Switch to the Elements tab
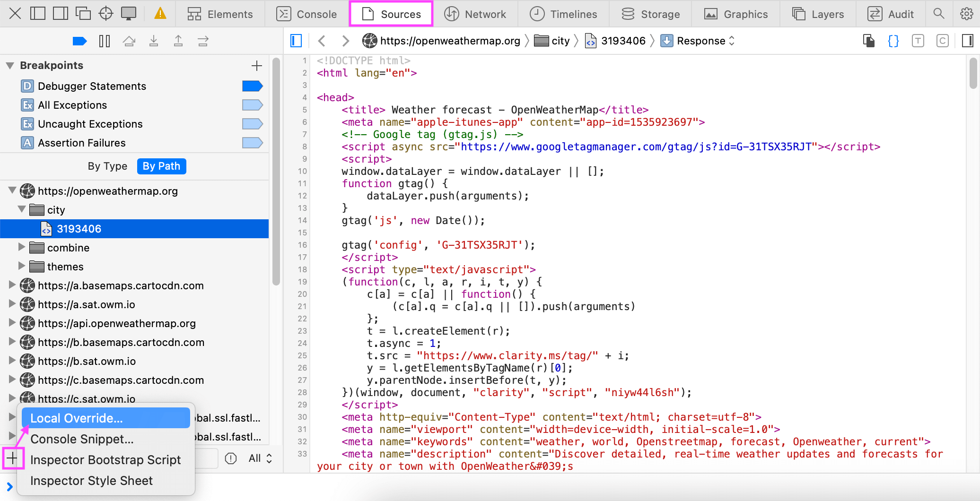 [220, 14]
